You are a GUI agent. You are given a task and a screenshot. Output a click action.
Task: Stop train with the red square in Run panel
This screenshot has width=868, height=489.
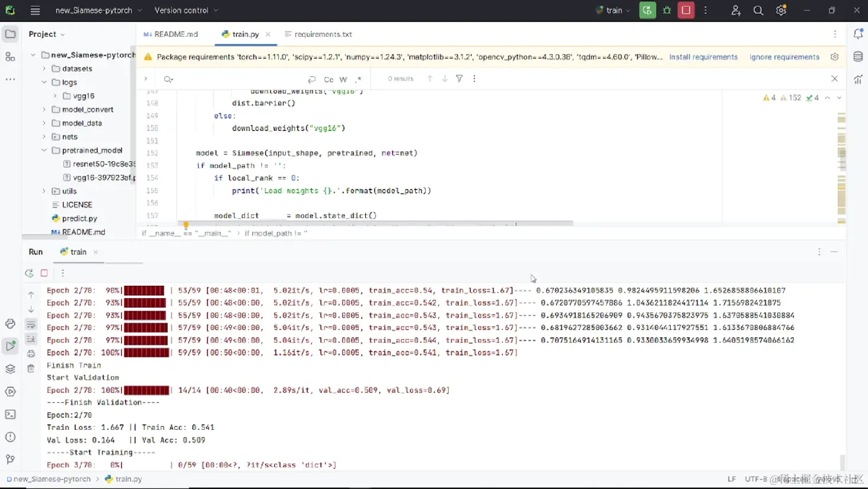tap(44, 273)
